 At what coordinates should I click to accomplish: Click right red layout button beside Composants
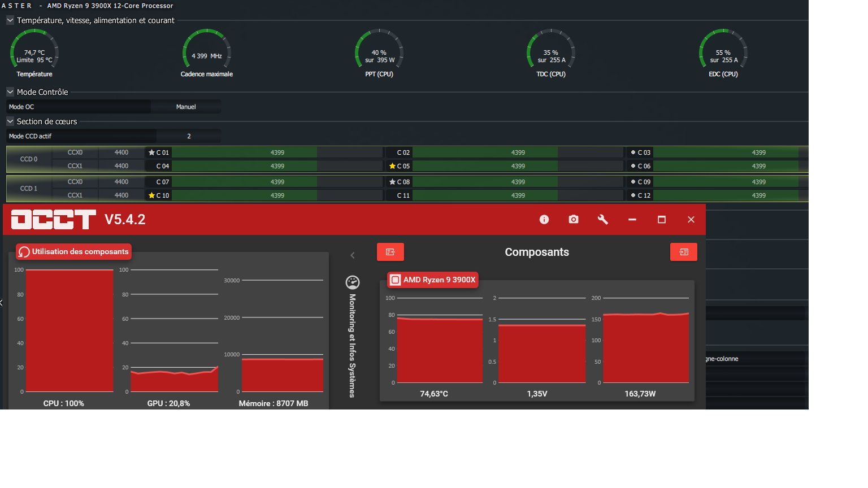[684, 252]
